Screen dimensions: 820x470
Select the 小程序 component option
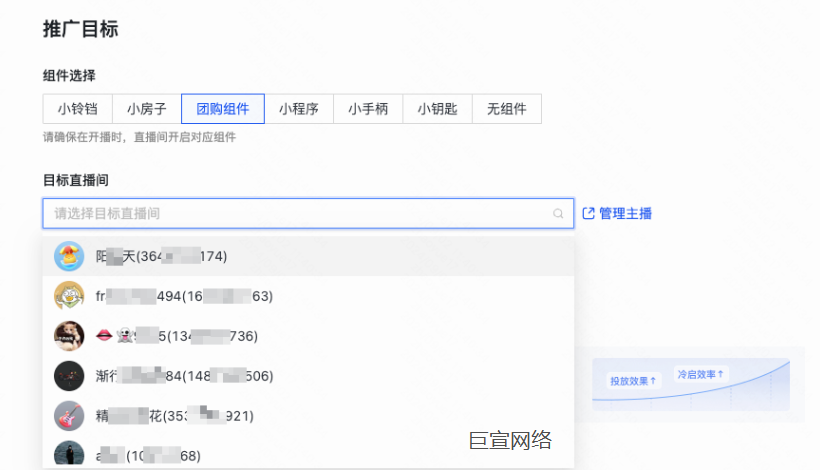(x=299, y=109)
